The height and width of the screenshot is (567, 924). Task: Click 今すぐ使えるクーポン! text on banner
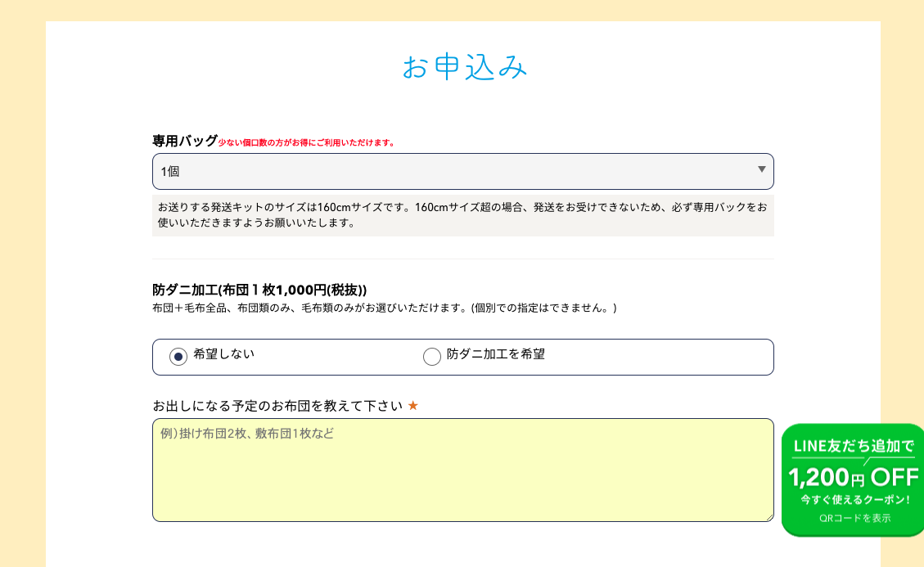[x=854, y=500]
